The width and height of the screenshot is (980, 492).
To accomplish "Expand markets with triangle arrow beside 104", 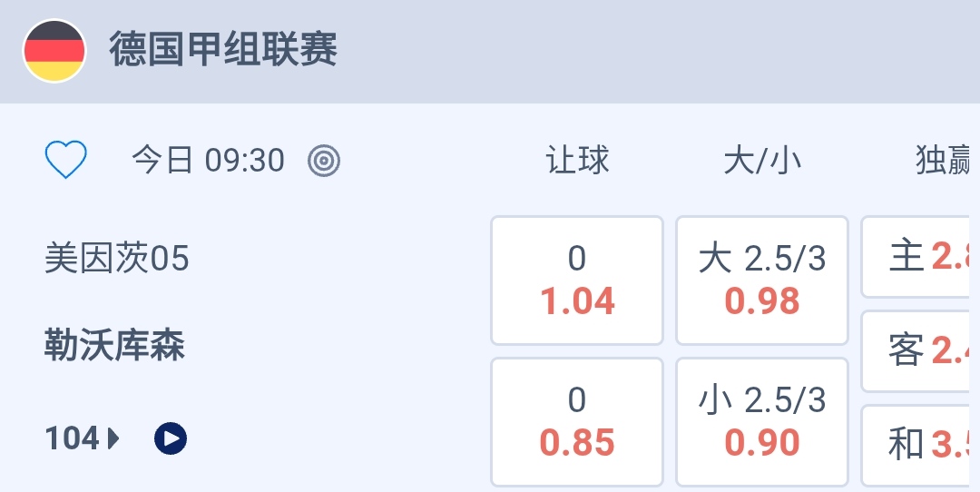I will (114, 439).
